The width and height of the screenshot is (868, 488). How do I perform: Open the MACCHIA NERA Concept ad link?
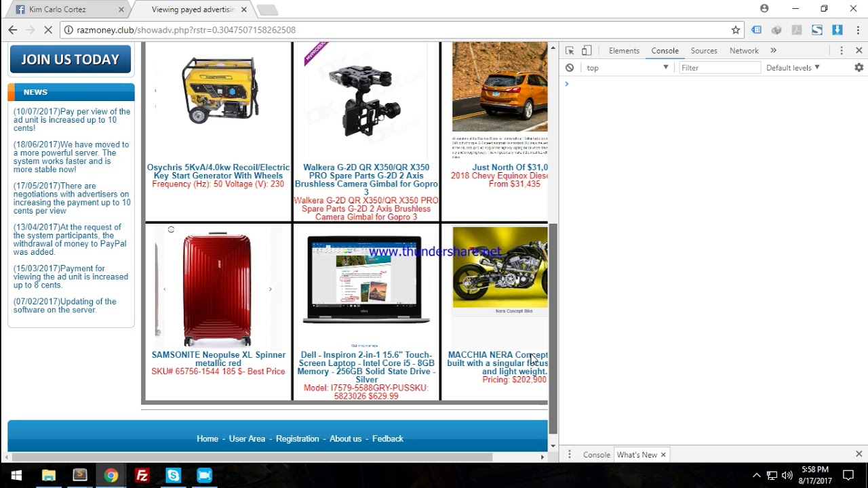pos(497,363)
